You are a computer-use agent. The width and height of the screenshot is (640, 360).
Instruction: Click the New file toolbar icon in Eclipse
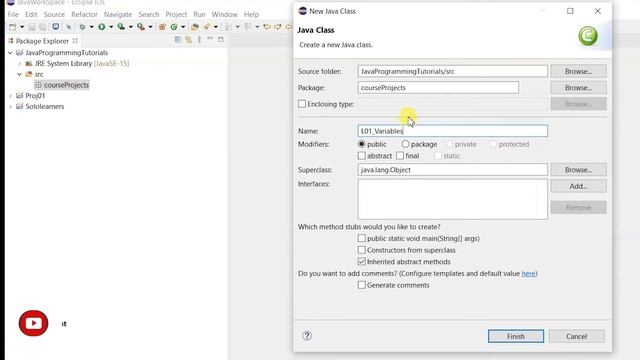pyautogui.click(x=13, y=27)
